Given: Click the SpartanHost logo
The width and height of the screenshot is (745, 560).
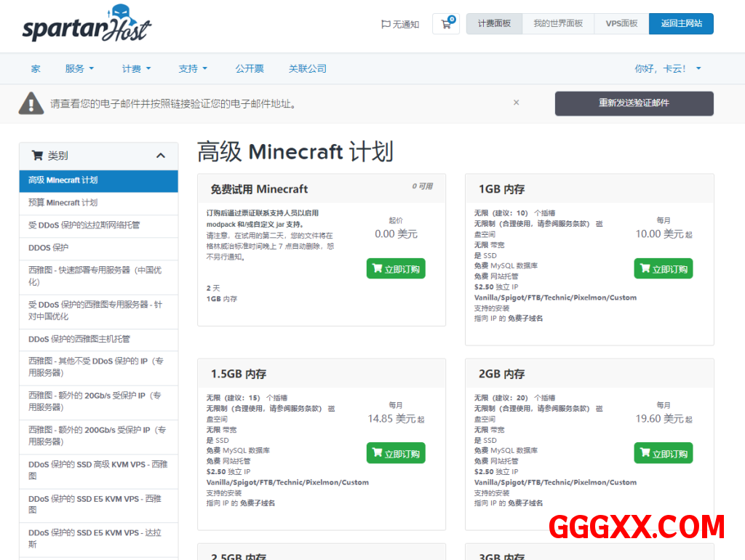Looking at the screenshot, I should 87,25.
